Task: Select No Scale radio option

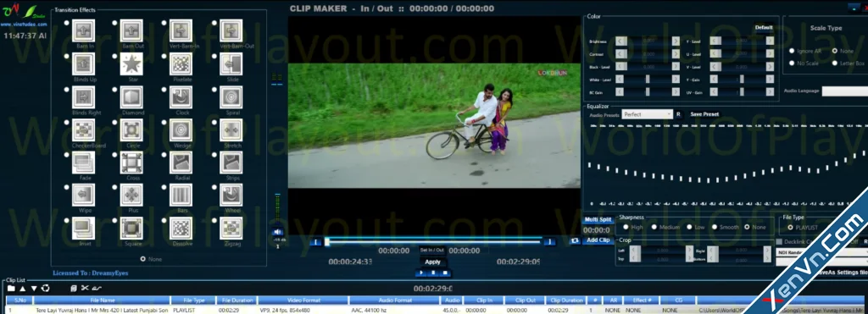Action: pos(792,63)
